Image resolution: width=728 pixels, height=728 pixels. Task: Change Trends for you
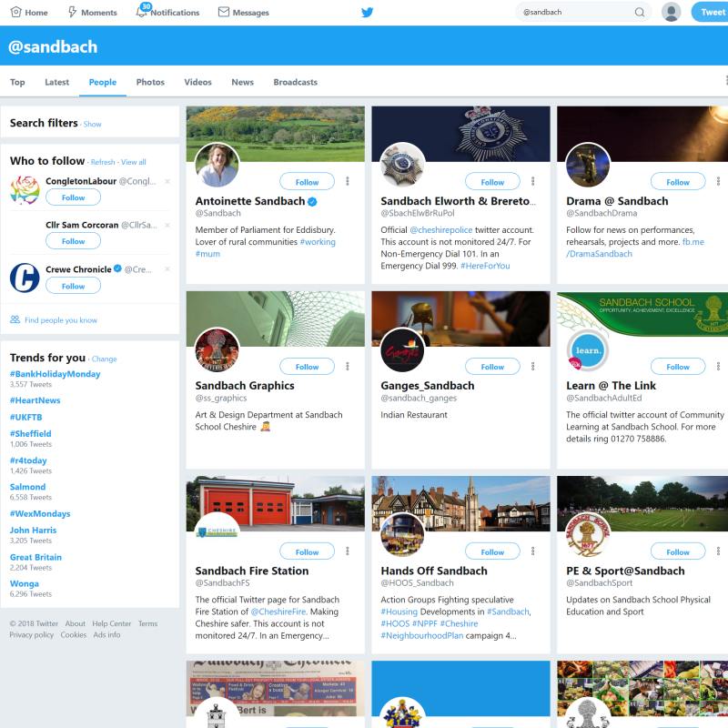[x=104, y=359]
